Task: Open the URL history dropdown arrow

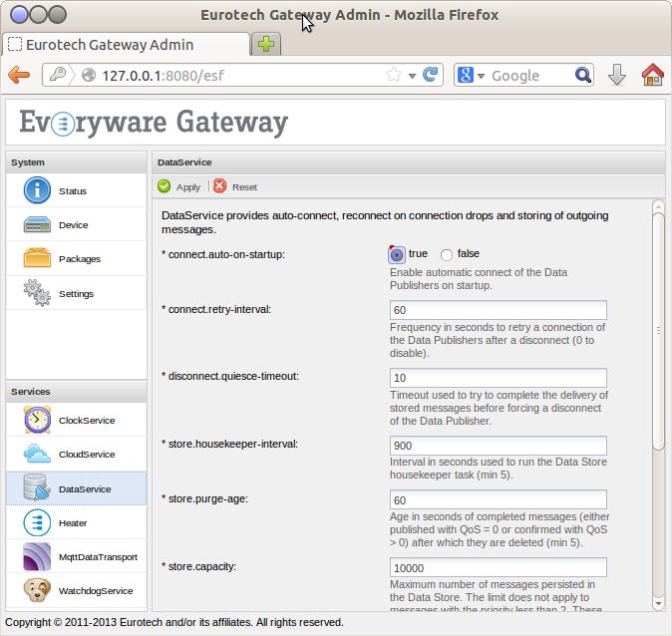Action: pos(412,76)
